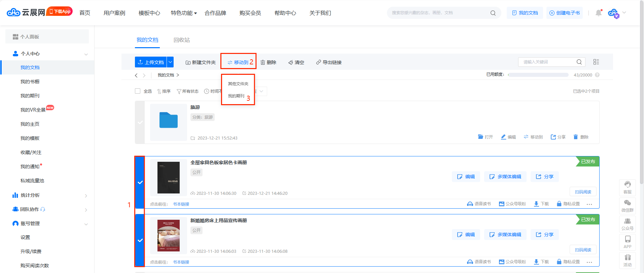Click the search magnifier in top bar
644x273 pixels.
point(493,13)
